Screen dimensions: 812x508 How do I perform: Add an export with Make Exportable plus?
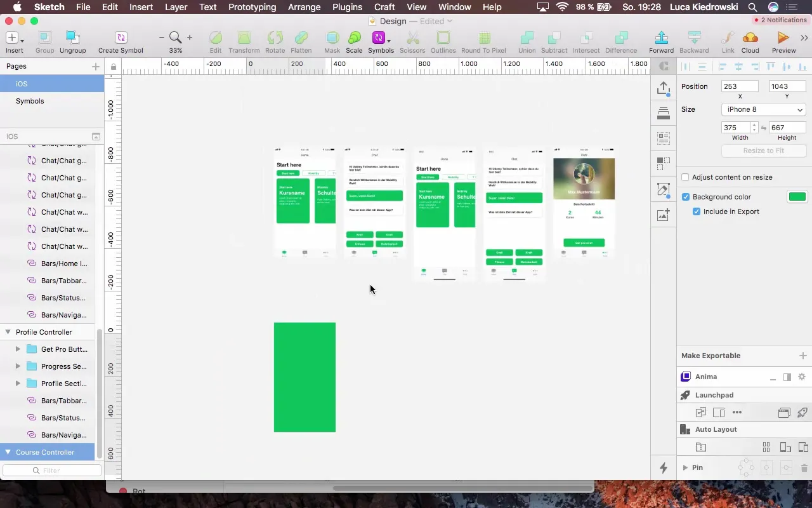coord(803,356)
